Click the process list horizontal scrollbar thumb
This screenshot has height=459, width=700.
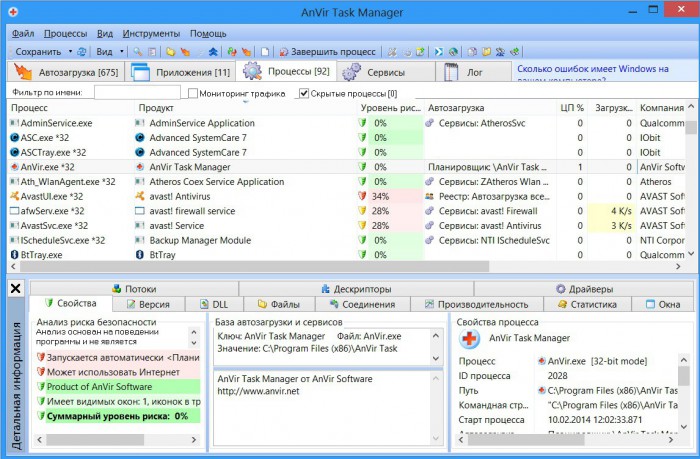coord(254,267)
